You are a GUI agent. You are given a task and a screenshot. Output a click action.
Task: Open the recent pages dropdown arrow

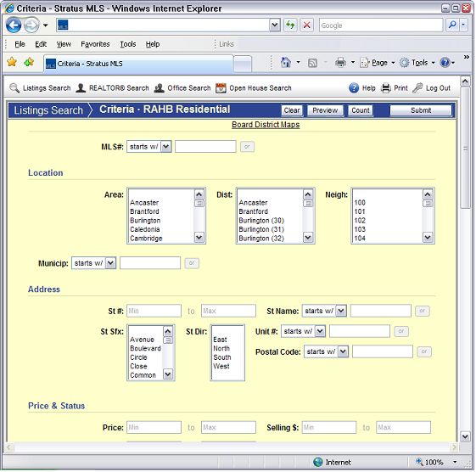click(45, 25)
